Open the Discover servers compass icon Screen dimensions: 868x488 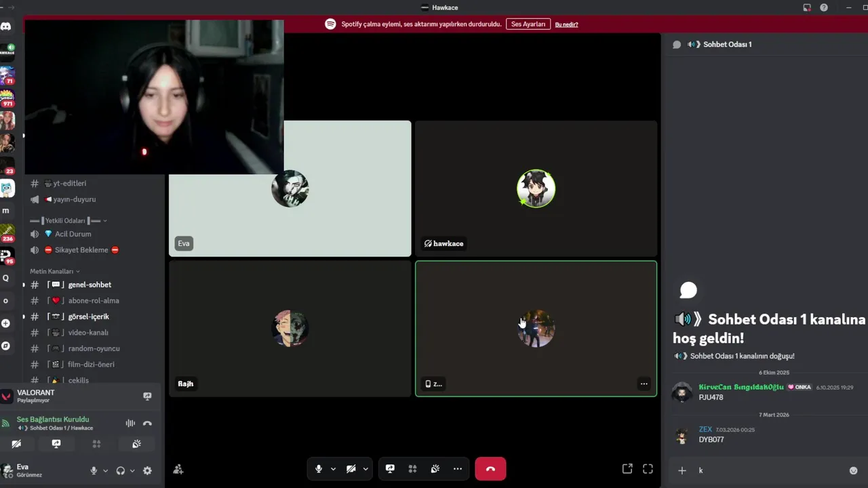[6, 346]
